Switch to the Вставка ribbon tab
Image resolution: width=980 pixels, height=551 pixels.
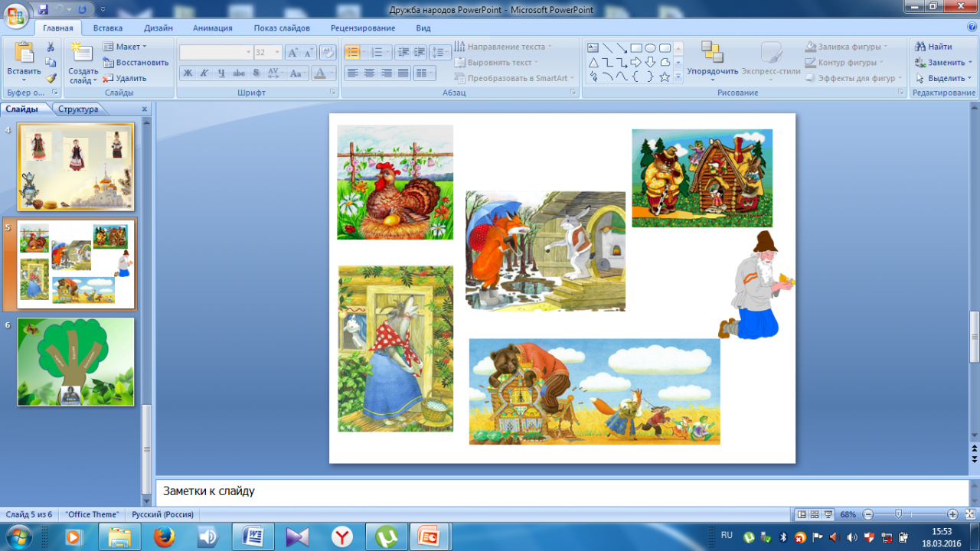click(108, 28)
